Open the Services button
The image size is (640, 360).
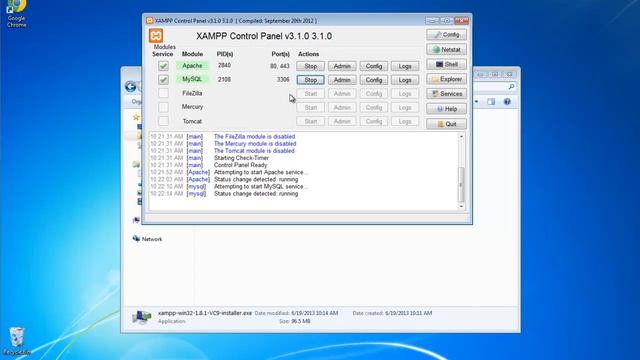447,94
